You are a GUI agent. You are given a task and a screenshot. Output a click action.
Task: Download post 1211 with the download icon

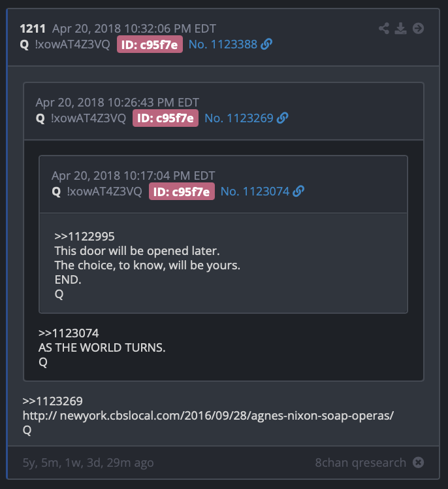400,28
